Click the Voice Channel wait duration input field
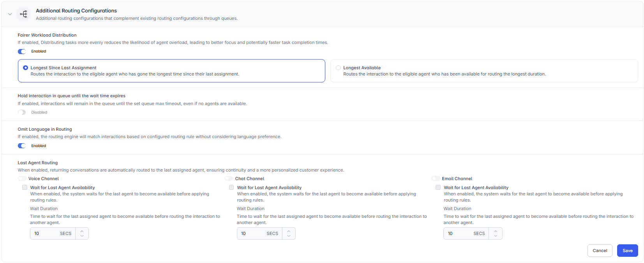The height and width of the screenshot is (263, 644). point(53,233)
